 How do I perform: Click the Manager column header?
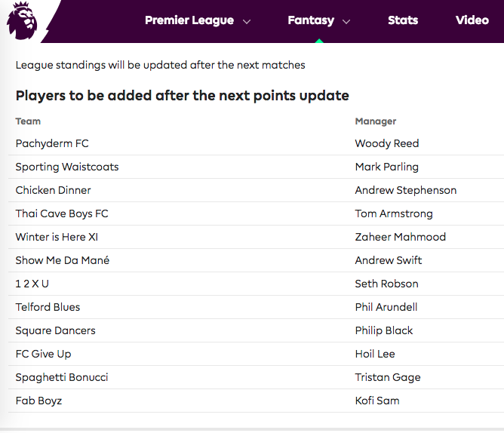tap(376, 121)
